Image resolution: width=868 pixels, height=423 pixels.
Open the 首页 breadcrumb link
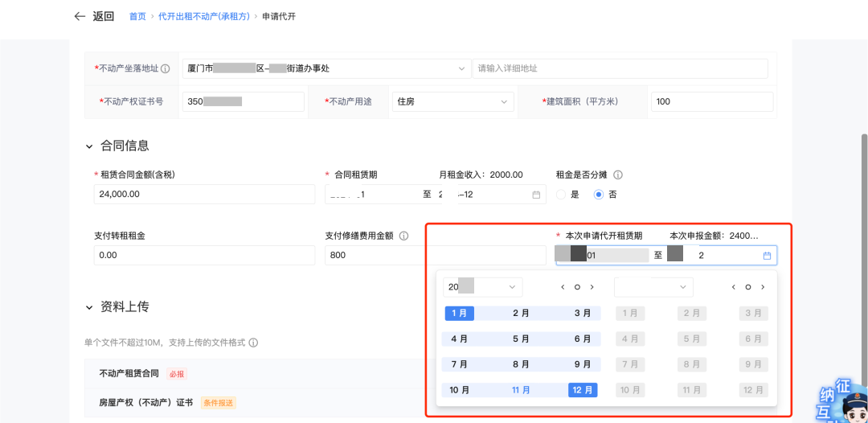pyautogui.click(x=137, y=17)
